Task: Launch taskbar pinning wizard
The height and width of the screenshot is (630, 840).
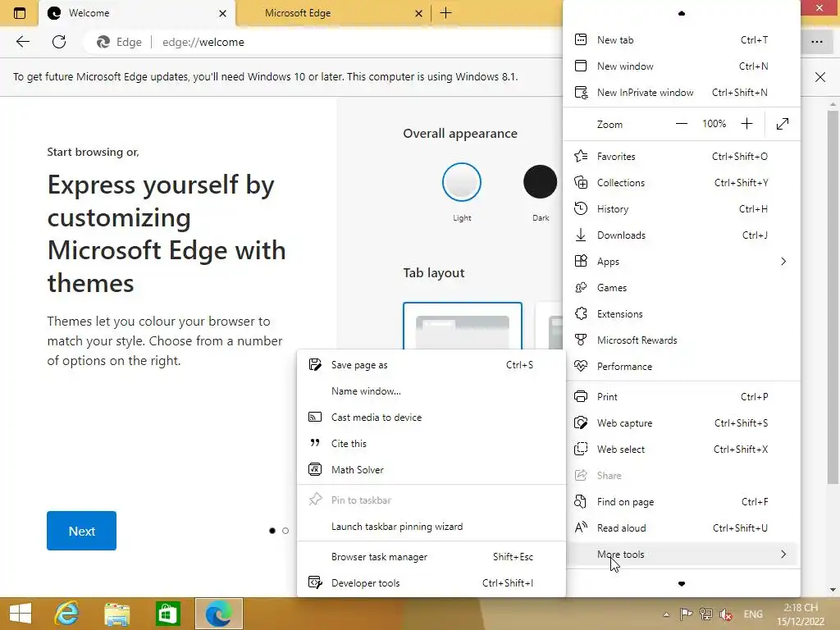Action: point(431,527)
